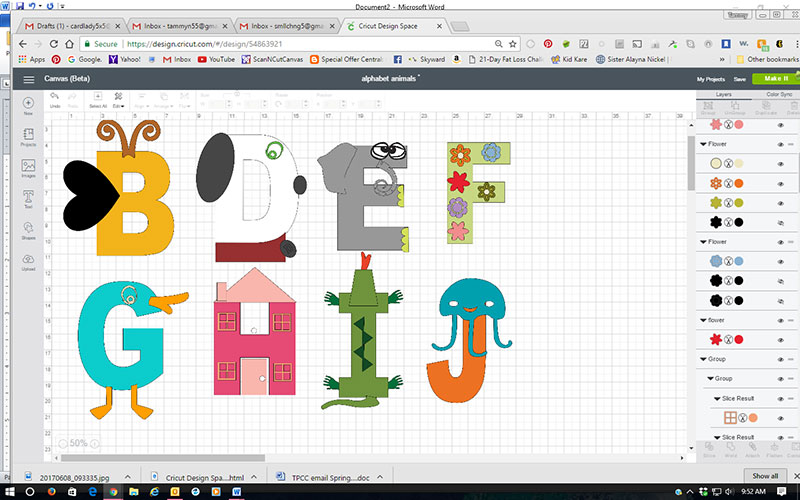This screenshot has height=500, width=800.
Task: Click the Attach icon at panel bottom
Action: point(753,449)
